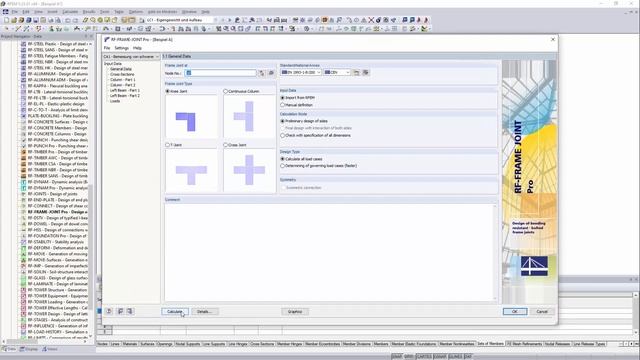Click the New document icon in main toolbar
The width and height of the screenshot is (640, 360).
[x=7, y=20]
